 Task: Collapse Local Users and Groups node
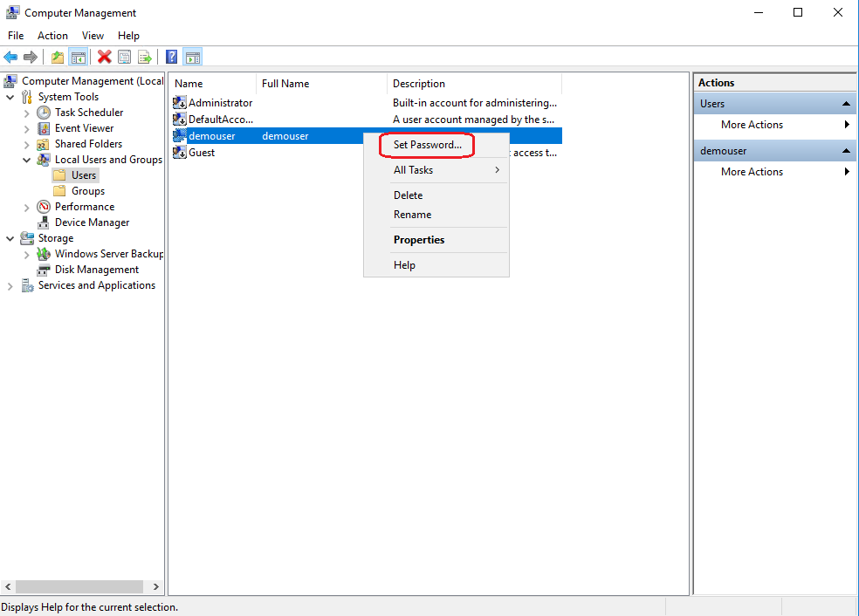27,161
